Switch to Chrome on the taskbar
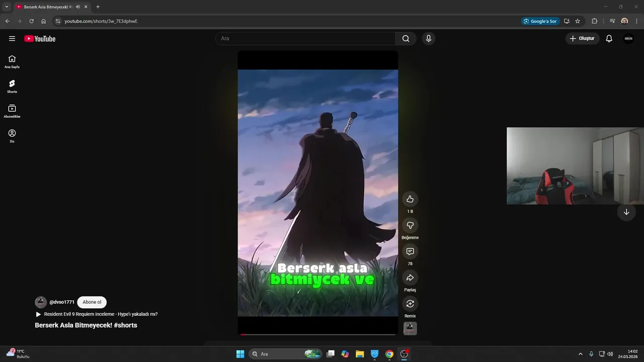The image size is (644, 362). pyautogui.click(x=389, y=354)
